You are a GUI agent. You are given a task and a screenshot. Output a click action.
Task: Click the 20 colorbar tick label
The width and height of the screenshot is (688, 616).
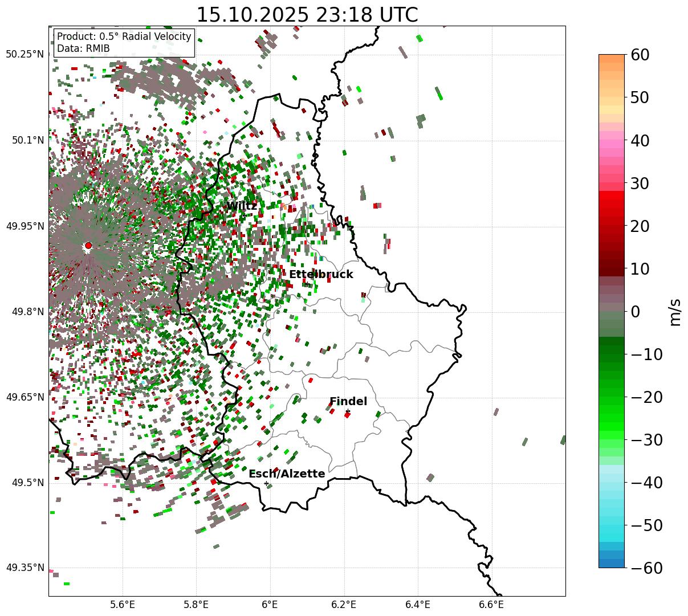click(x=639, y=226)
